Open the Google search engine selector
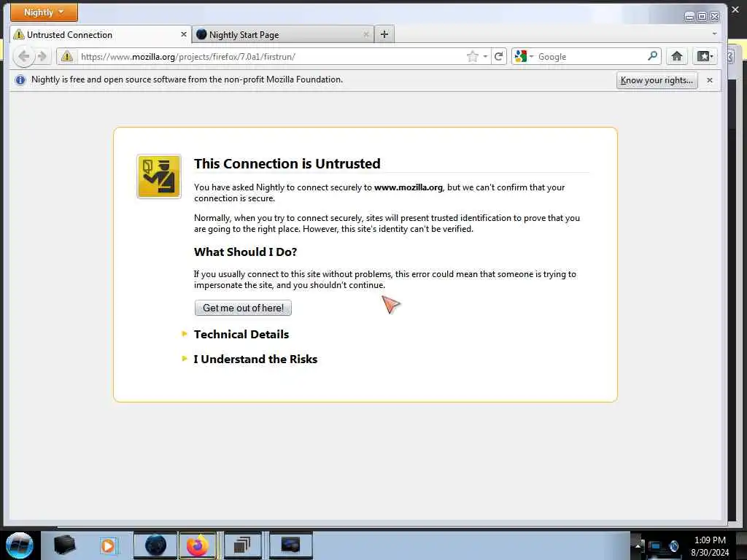 [x=524, y=57]
